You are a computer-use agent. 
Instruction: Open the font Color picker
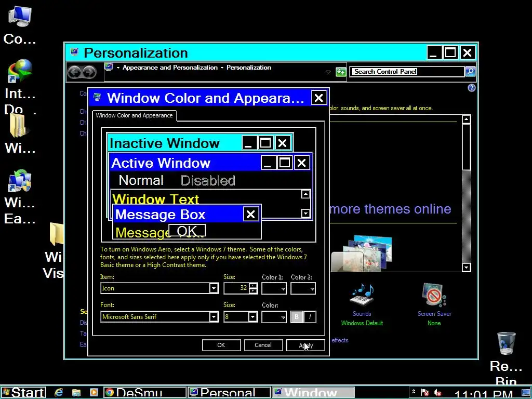[x=274, y=317]
